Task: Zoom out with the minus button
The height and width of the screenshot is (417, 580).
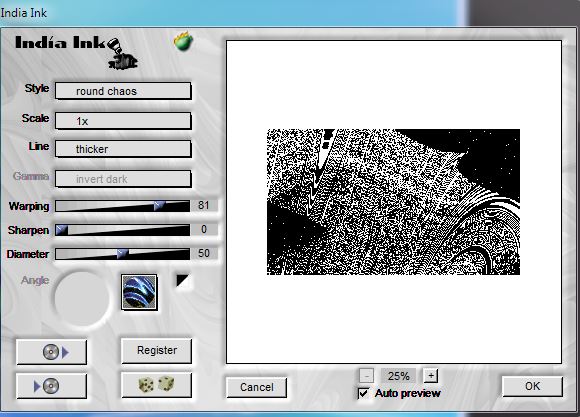Action: click(366, 376)
